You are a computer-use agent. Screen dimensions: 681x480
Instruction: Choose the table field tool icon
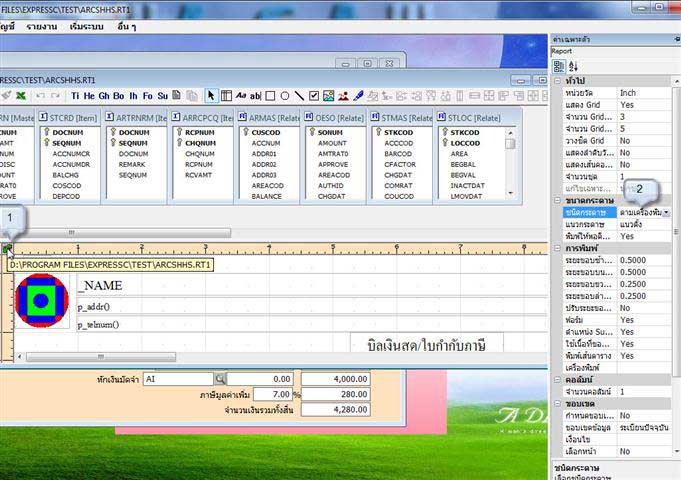226,96
